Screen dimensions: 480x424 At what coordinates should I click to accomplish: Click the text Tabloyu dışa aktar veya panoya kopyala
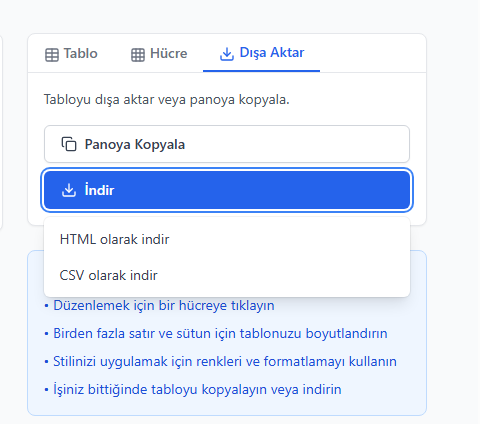pos(167,100)
